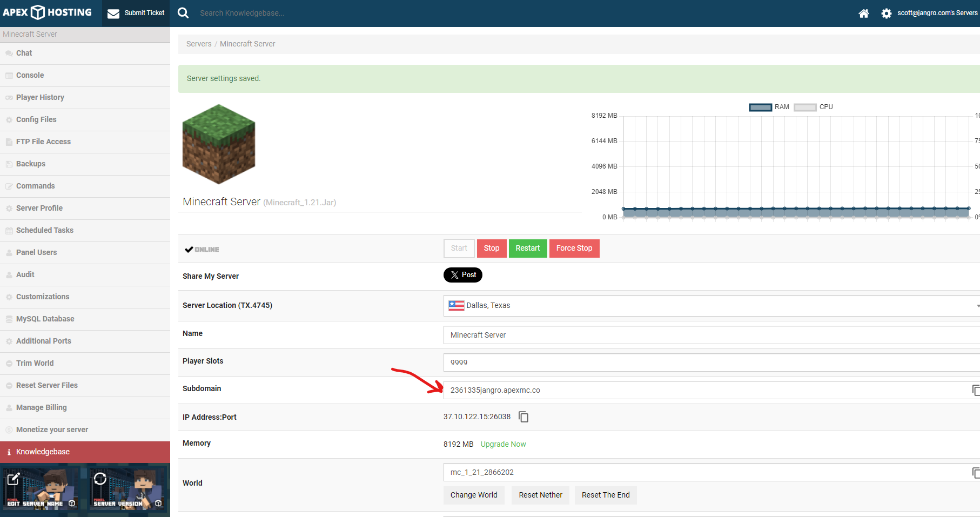The height and width of the screenshot is (517, 980).
Task: Open the Server Location dropdown
Action: click(711, 306)
